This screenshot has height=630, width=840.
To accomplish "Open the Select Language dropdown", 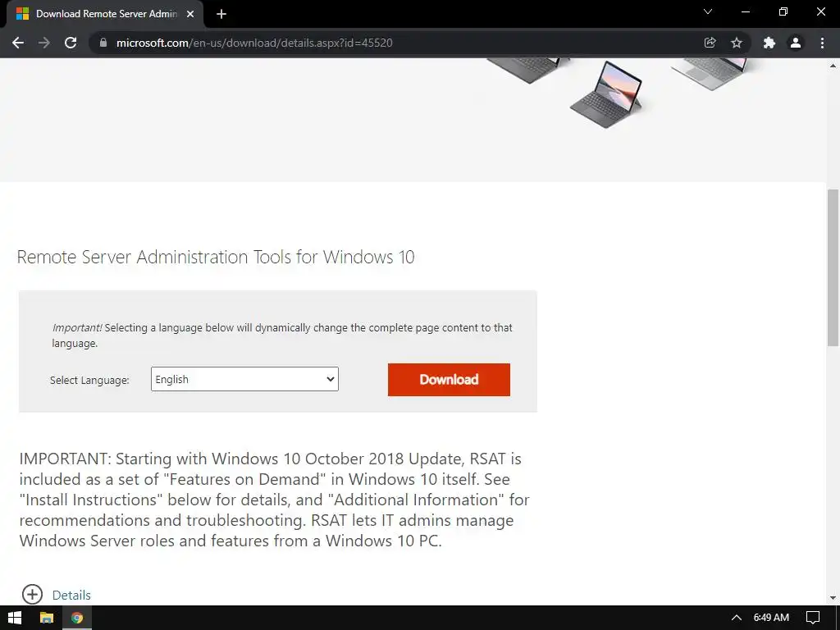I will 244,379.
